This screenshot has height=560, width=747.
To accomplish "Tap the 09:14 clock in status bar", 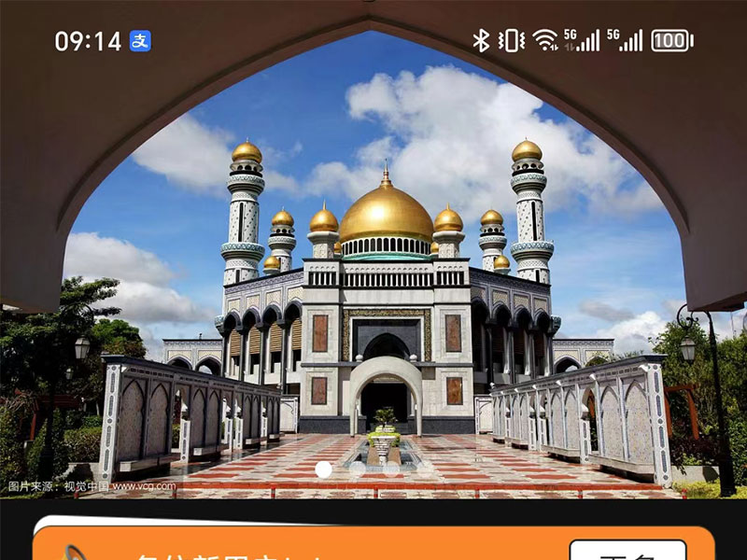I will click(88, 41).
